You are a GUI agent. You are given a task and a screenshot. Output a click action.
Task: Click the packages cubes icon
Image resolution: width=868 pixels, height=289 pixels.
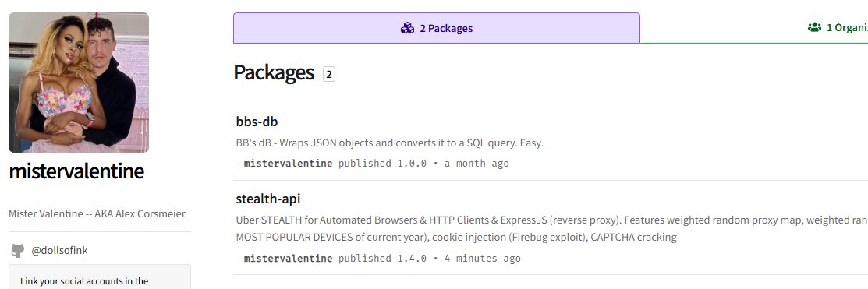point(407,28)
